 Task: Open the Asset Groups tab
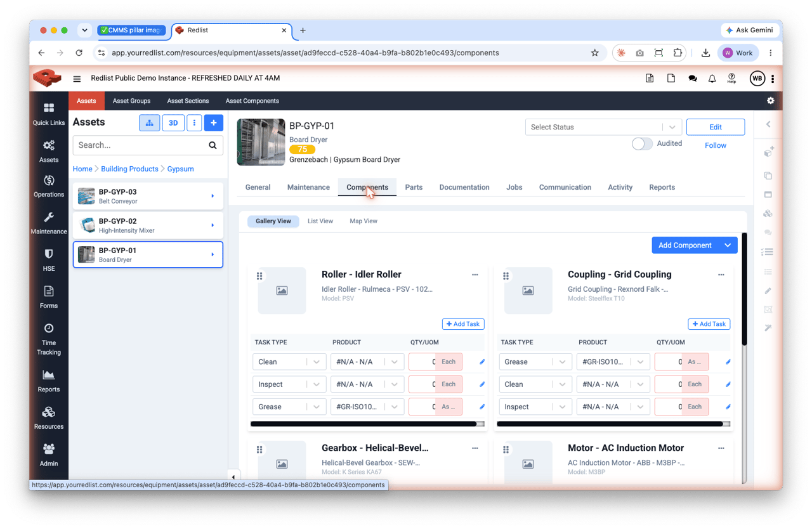coord(131,101)
